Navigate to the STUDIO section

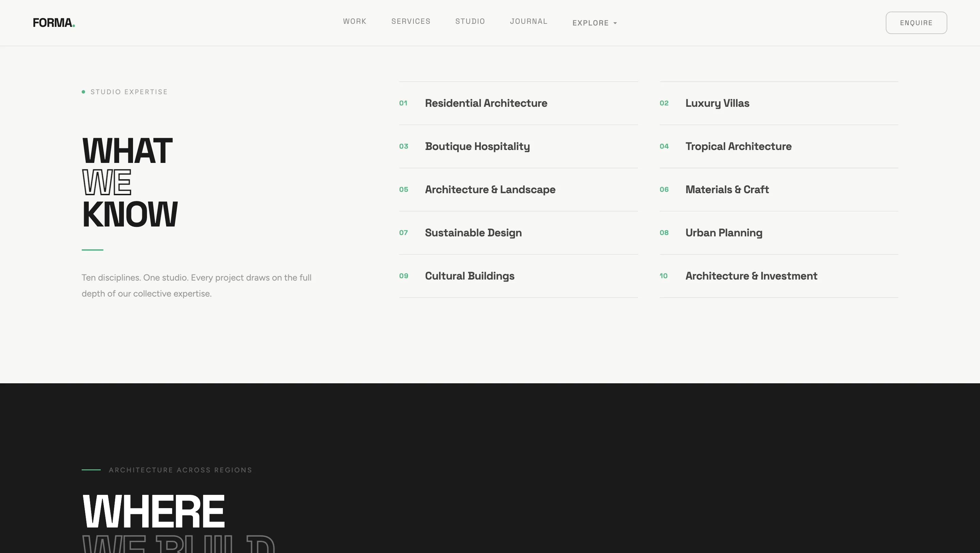(x=470, y=21)
